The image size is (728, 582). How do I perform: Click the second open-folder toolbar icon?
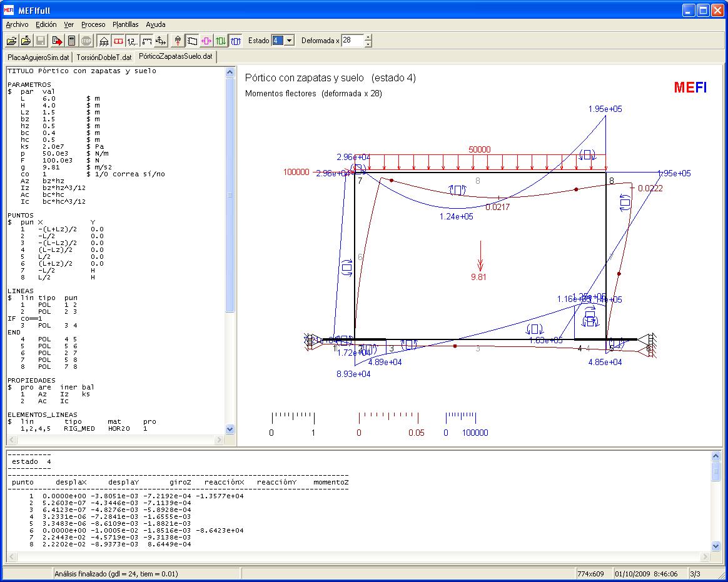point(26,41)
